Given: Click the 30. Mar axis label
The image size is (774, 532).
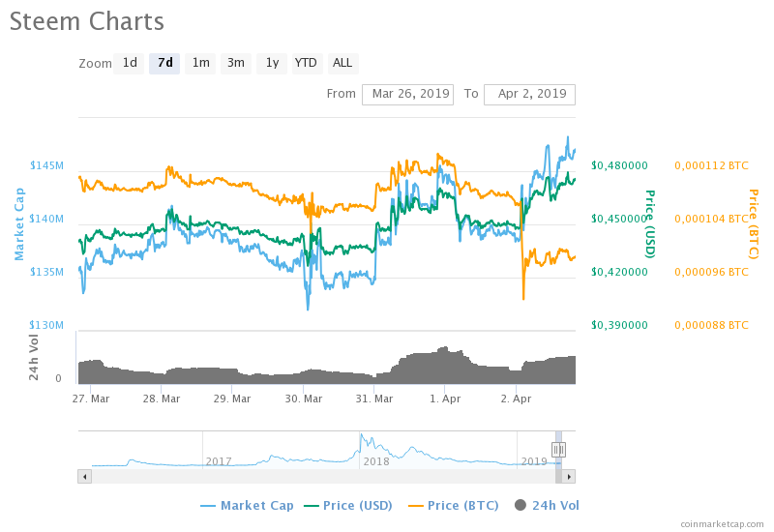Looking at the screenshot, I should point(304,399).
